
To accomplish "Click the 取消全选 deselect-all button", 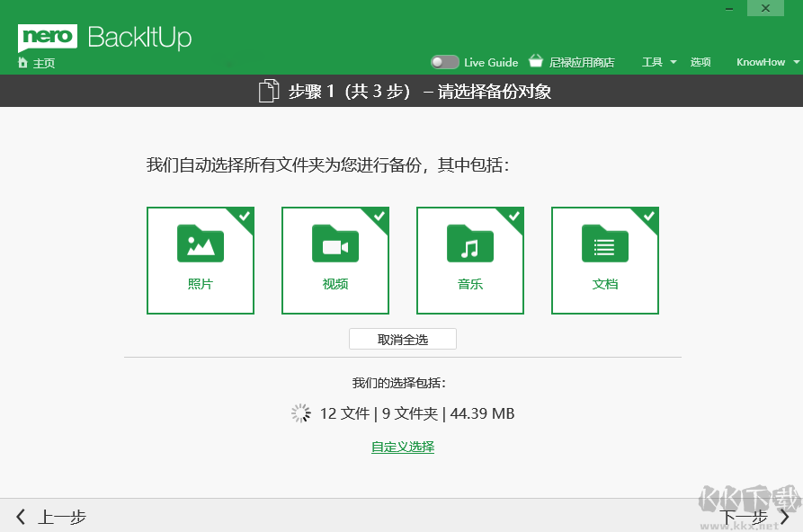I will pyautogui.click(x=402, y=339).
